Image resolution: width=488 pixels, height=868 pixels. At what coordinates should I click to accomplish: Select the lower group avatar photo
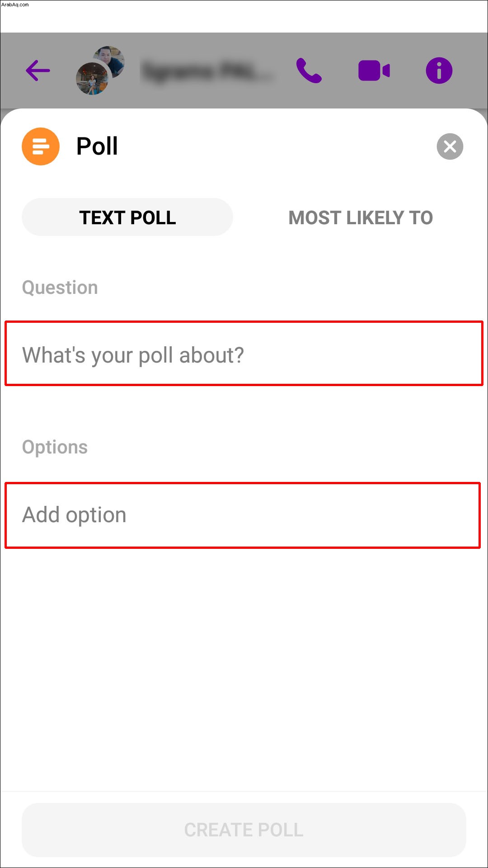[92, 78]
